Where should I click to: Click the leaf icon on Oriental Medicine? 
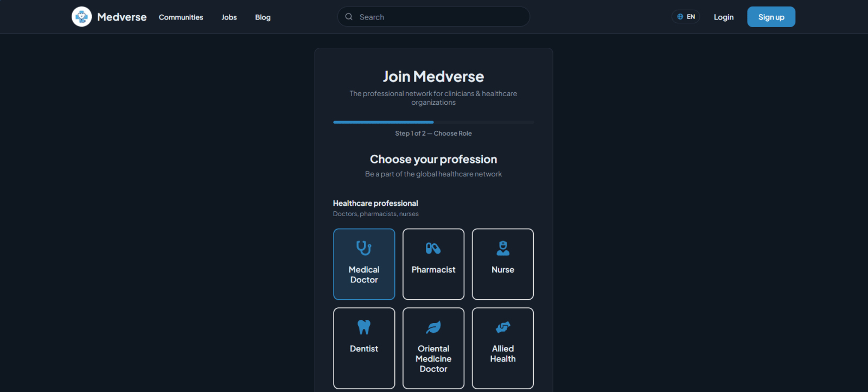tap(433, 327)
